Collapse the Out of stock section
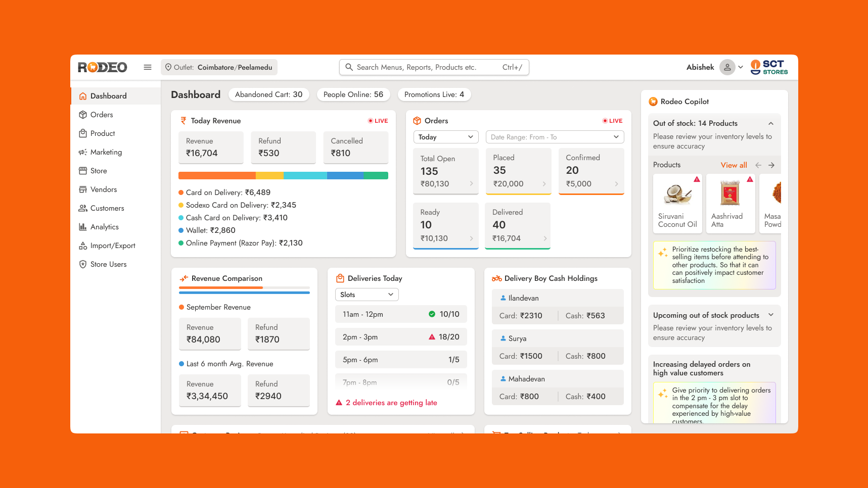Image resolution: width=868 pixels, height=488 pixels. point(771,123)
